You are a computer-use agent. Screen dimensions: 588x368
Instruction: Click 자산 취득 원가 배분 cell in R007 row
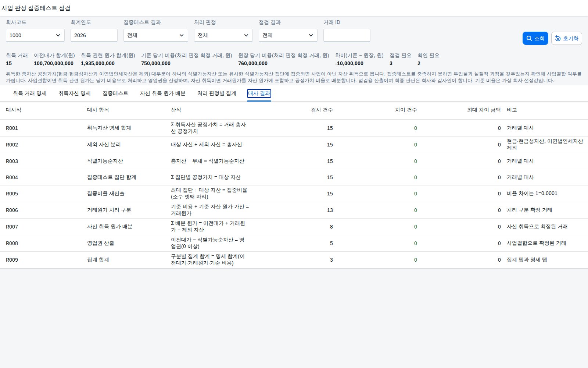(x=110, y=227)
